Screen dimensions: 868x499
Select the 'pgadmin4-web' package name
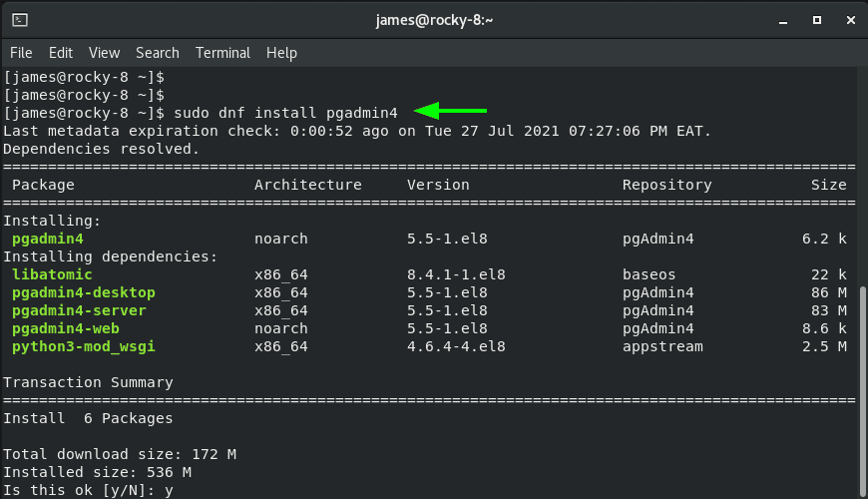click(65, 328)
